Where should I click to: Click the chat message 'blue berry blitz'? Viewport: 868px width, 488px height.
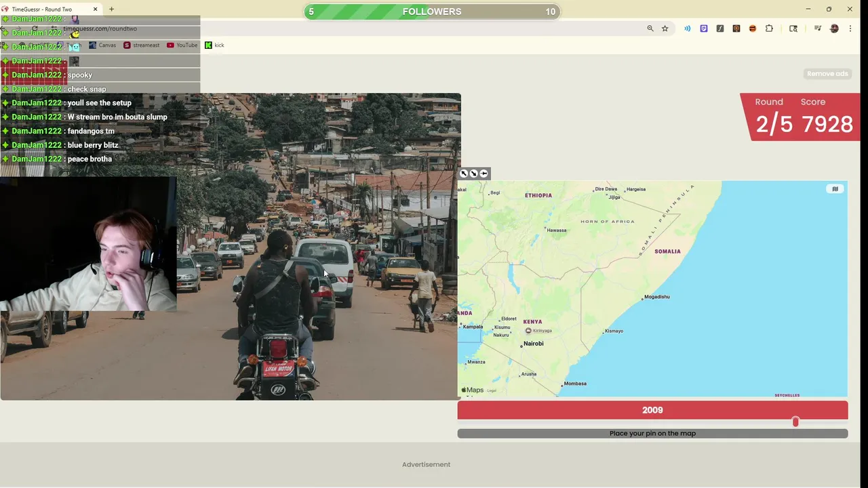(x=93, y=145)
